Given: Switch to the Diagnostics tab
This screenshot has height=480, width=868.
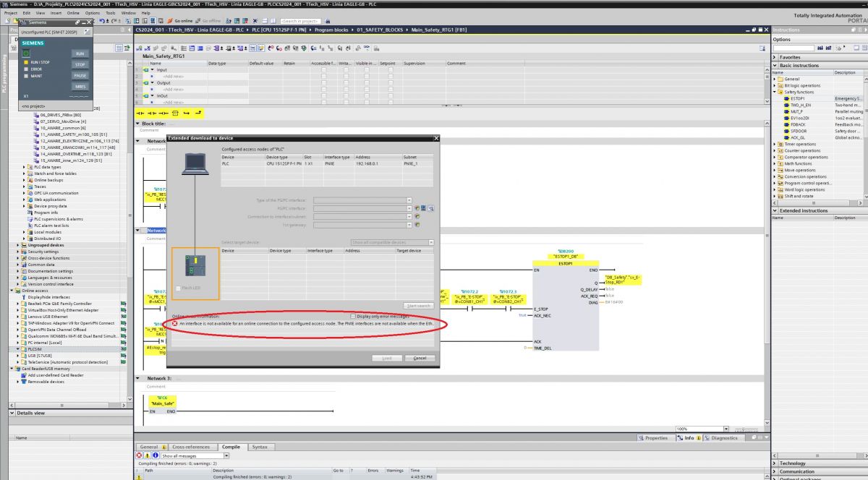Looking at the screenshot, I should pyautogui.click(x=723, y=437).
